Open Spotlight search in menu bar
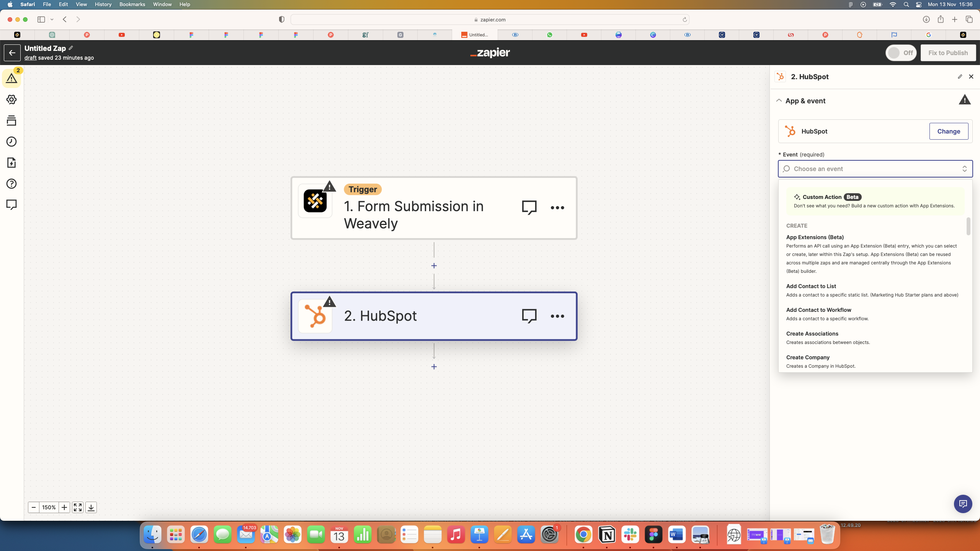The width and height of the screenshot is (980, 551). [906, 5]
